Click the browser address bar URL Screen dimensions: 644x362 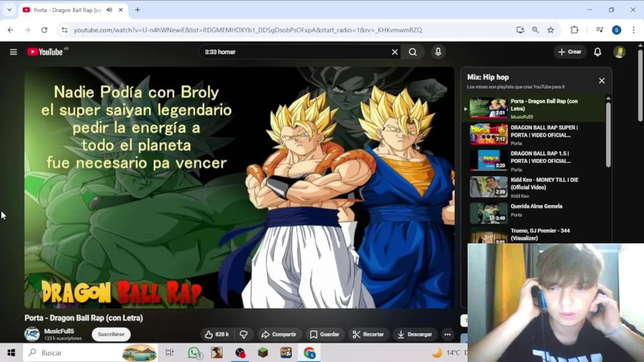(248, 30)
